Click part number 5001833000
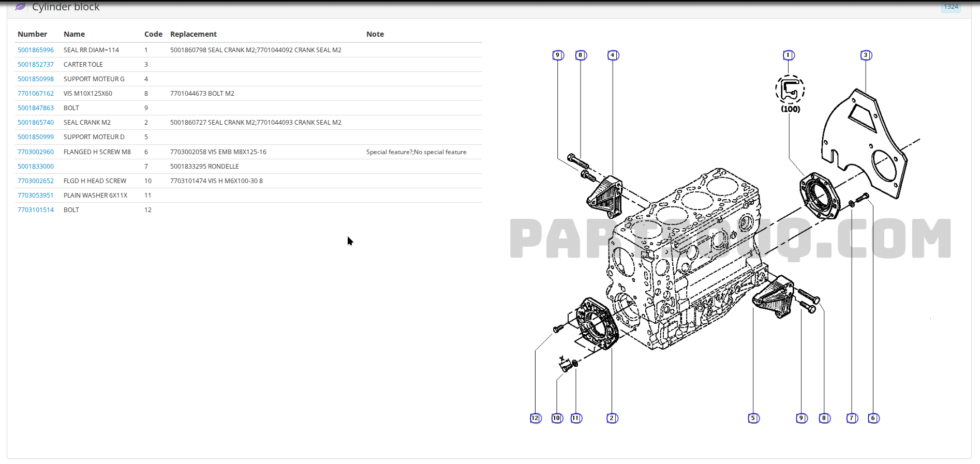This screenshot has width=980, height=464. [36, 167]
